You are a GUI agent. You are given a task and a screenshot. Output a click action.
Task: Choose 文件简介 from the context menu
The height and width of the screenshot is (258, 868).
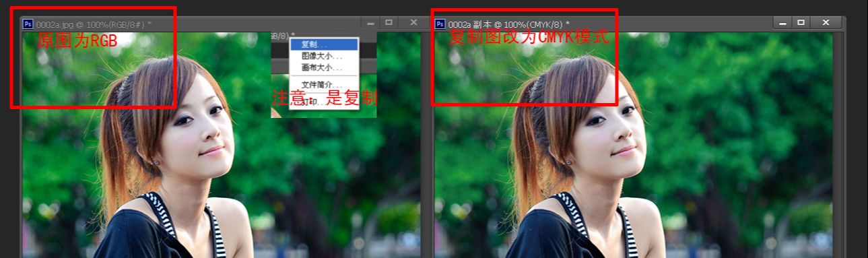324,85
